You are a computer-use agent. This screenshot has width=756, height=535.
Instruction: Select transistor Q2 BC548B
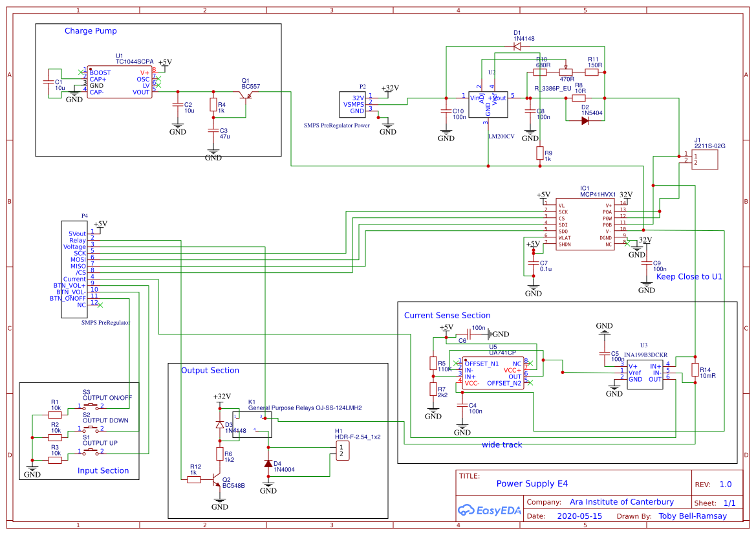pos(217,480)
